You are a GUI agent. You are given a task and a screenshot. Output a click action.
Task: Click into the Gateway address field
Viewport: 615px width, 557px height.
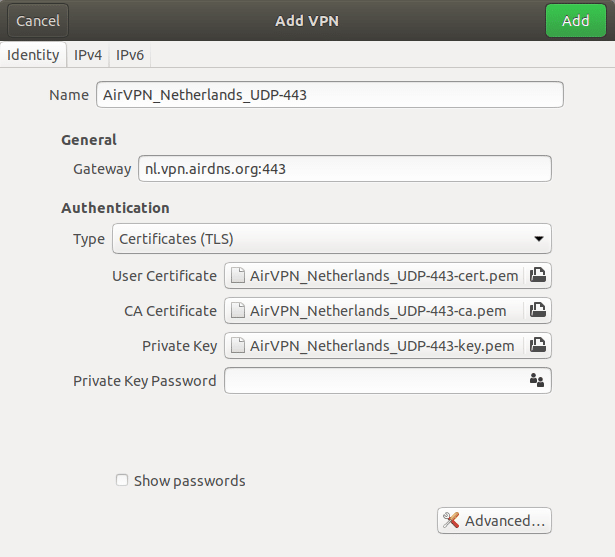pyautogui.click(x=345, y=169)
